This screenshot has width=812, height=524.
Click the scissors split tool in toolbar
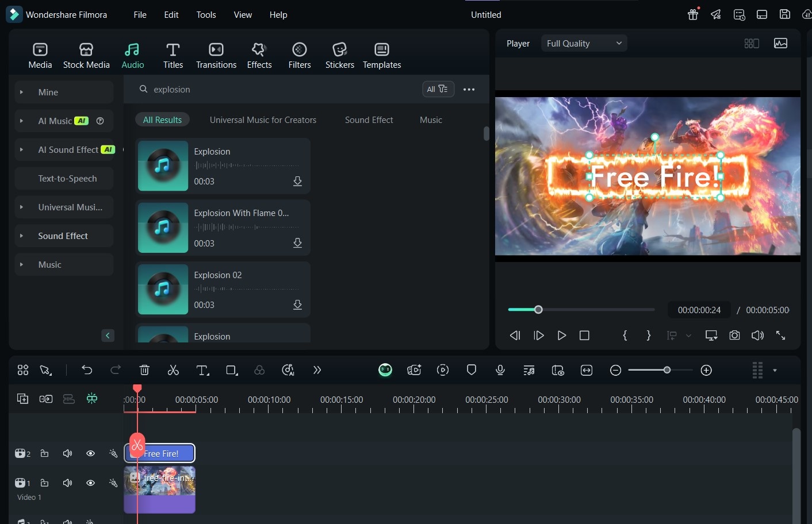click(x=173, y=370)
